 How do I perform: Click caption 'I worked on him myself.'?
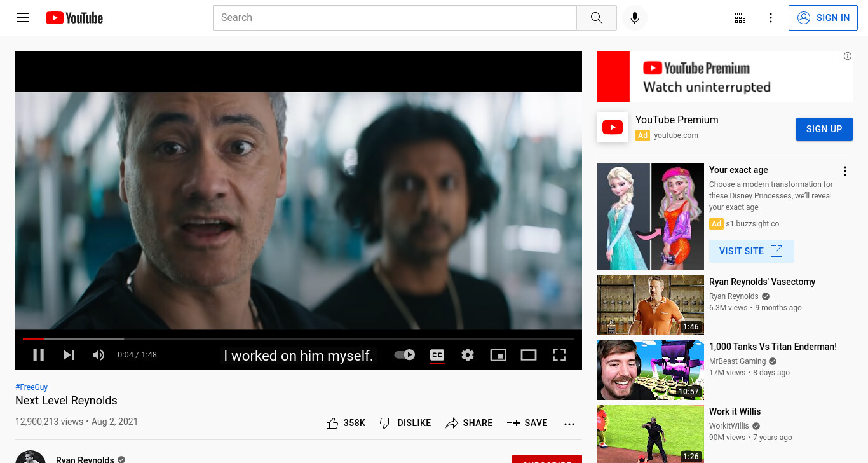298,356
